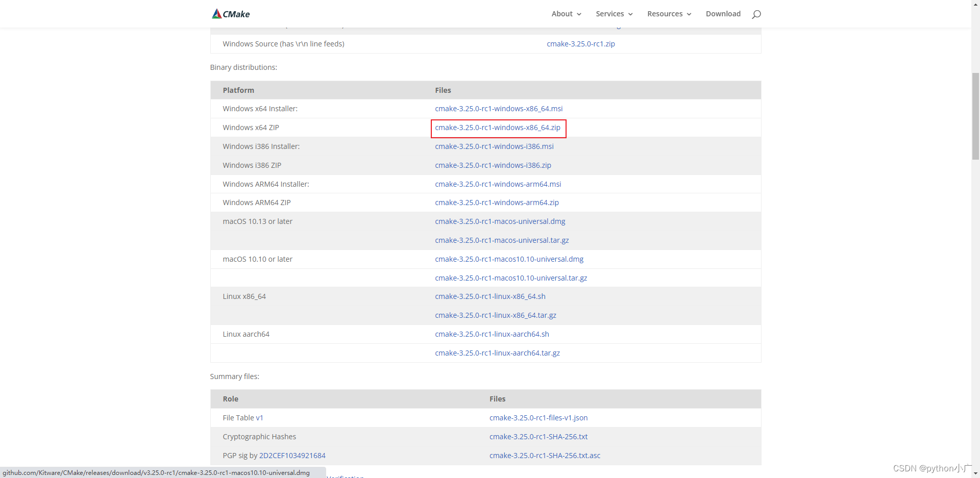
Task: Click 'Windows Source (has \r\n line feeds)' text
Action: coord(283,44)
